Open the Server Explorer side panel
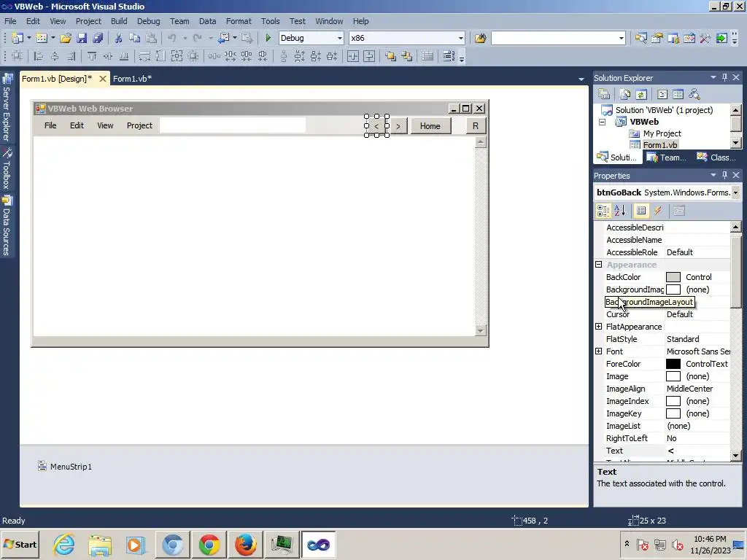The width and height of the screenshot is (747, 560). (x=7, y=108)
